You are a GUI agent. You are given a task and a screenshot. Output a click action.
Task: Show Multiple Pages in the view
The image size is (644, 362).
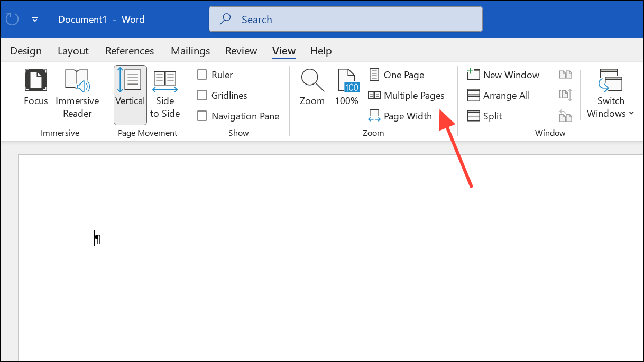(x=407, y=96)
